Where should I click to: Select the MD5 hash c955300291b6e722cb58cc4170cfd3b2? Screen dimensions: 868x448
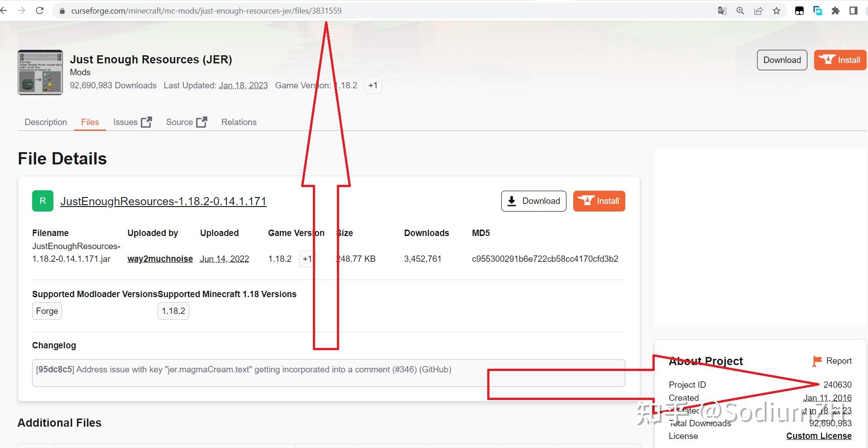click(545, 259)
